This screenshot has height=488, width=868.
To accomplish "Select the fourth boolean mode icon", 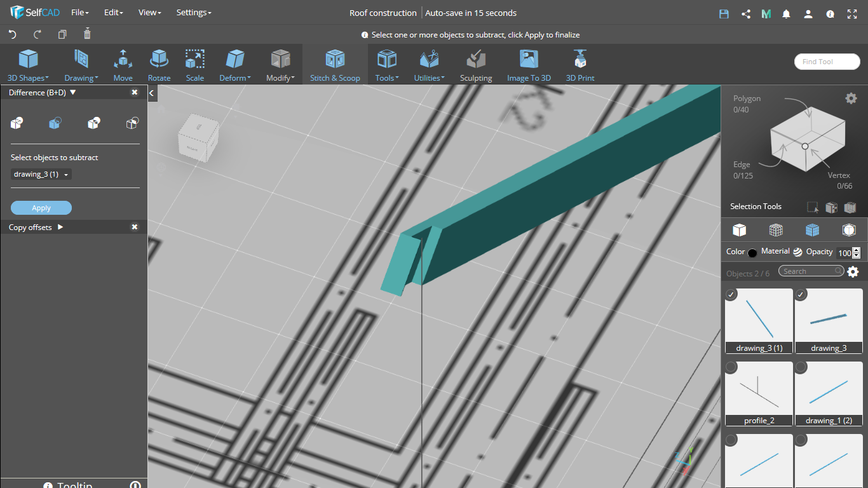I will click(x=132, y=123).
